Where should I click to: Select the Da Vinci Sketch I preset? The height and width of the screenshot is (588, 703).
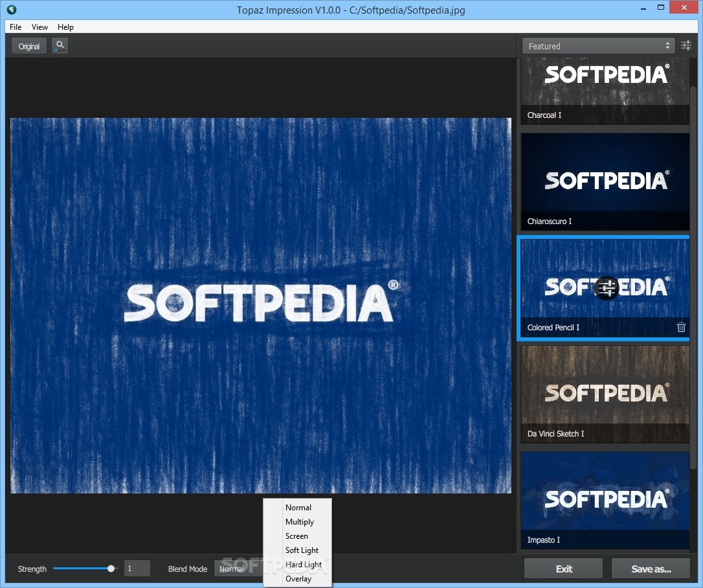click(605, 394)
